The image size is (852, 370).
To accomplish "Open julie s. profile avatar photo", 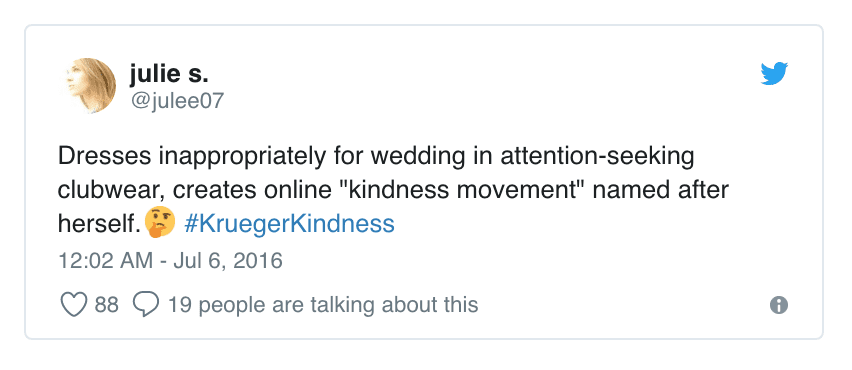I will coord(91,86).
